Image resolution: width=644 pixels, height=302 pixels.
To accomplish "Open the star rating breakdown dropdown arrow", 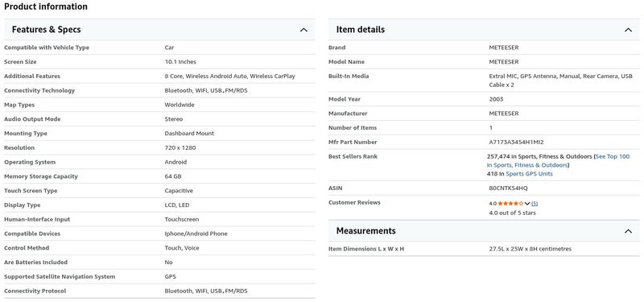I will point(527,204).
